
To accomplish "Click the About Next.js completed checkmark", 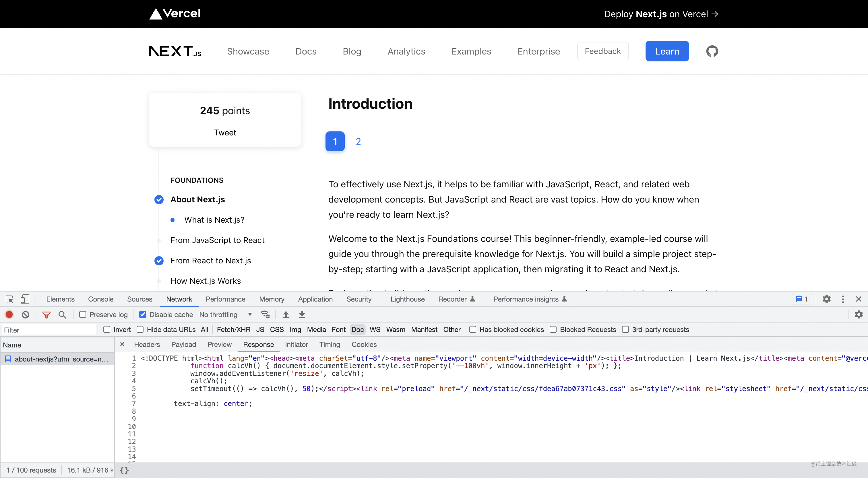I will pyautogui.click(x=159, y=200).
